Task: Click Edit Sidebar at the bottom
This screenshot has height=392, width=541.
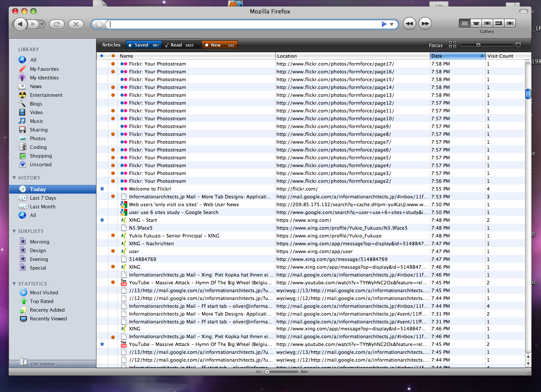Action: (x=43, y=364)
